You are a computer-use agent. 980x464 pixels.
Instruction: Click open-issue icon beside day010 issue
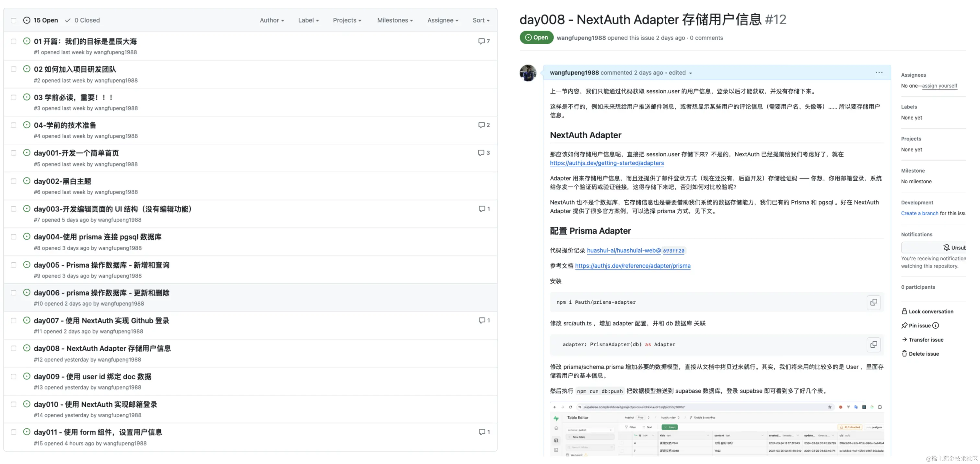[27, 404]
